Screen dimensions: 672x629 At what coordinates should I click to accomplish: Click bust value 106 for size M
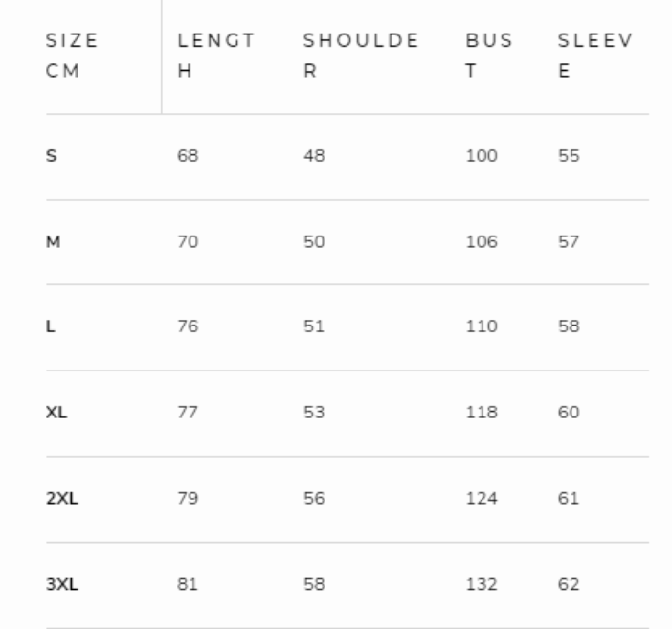click(483, 242)
